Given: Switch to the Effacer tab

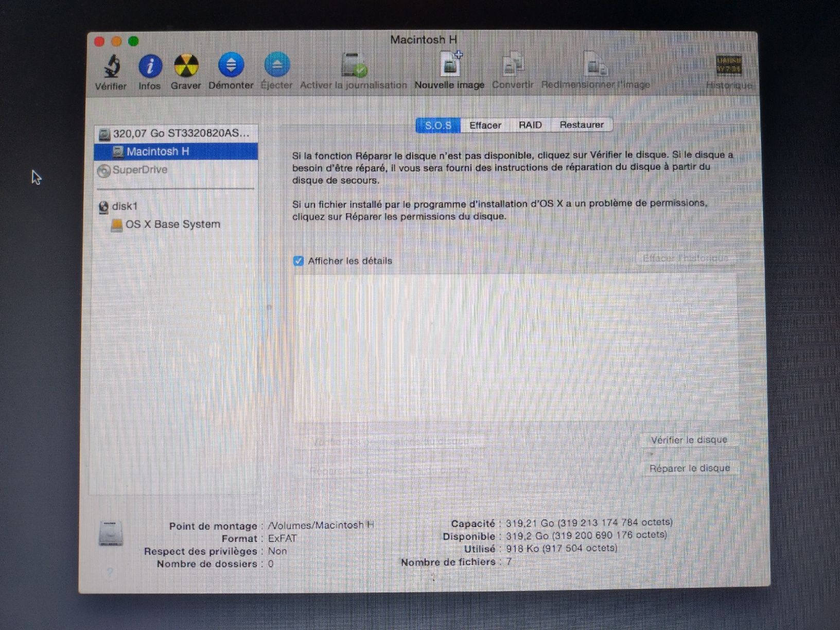Looking at the screenshot, I should (485, 125).
